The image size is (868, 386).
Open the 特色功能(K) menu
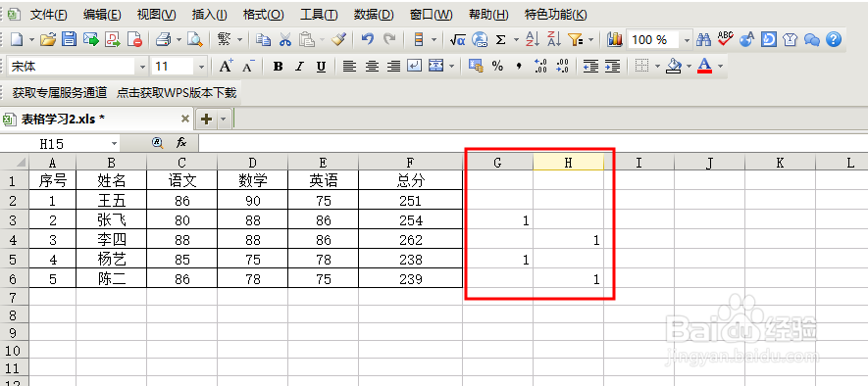click(555, 15)
